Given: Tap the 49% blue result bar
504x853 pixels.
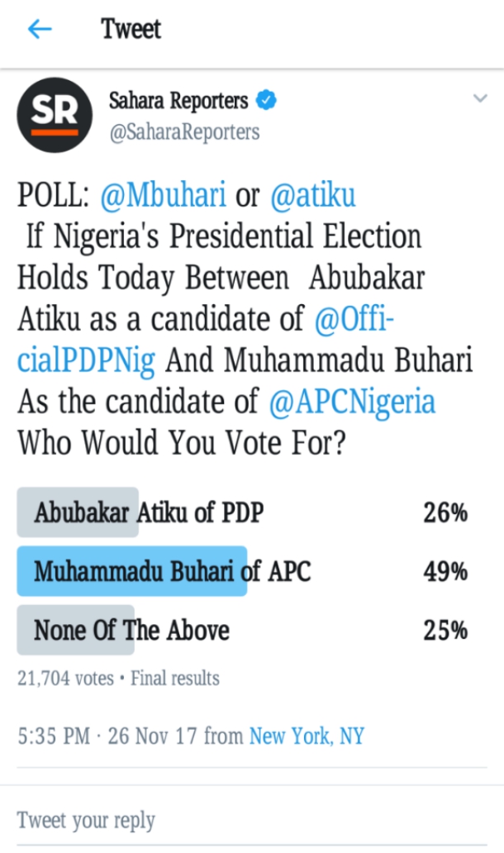Looking at the screenshot, I should [132, 571].
